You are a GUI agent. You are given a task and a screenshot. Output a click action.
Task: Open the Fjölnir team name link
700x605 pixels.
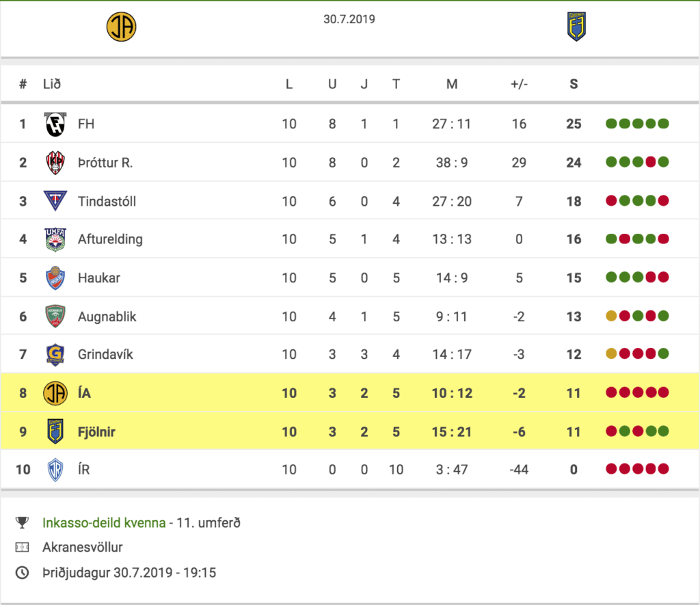coord(96,432)
